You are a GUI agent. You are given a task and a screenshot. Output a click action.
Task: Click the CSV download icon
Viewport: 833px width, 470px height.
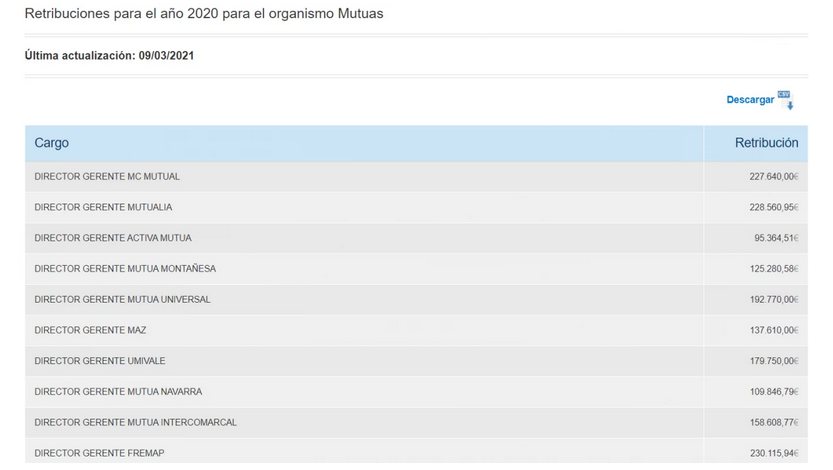(x=786, y=100)
